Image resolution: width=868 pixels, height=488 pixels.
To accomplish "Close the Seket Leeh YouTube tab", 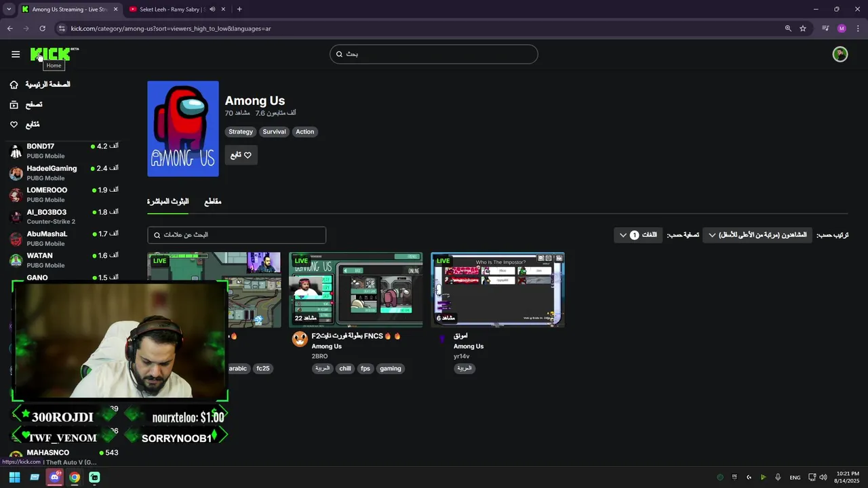I will (x=223, y=9).
